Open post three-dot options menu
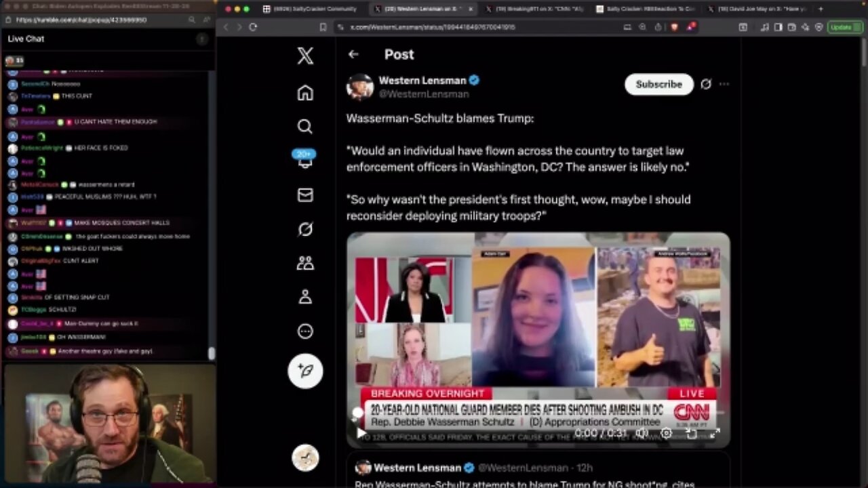 724,84
